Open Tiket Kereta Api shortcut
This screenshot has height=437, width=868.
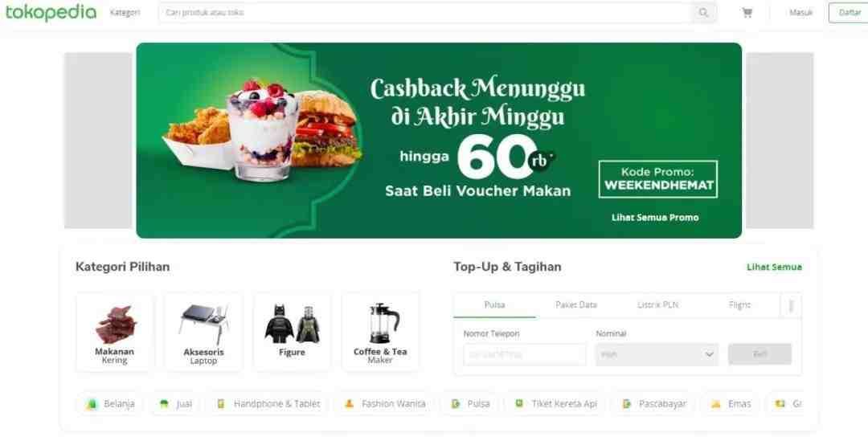(x=555, y=404)
